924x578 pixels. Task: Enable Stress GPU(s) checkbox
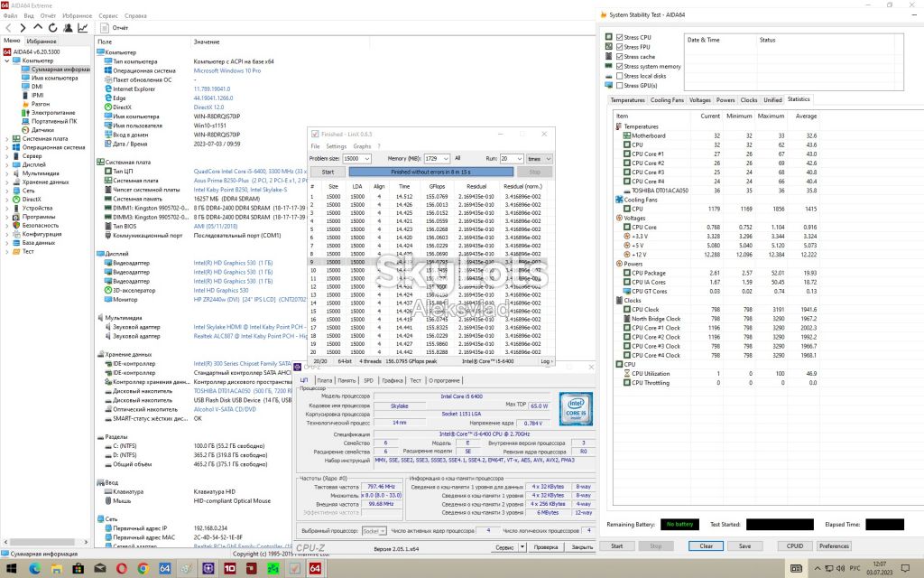(619, 86)
